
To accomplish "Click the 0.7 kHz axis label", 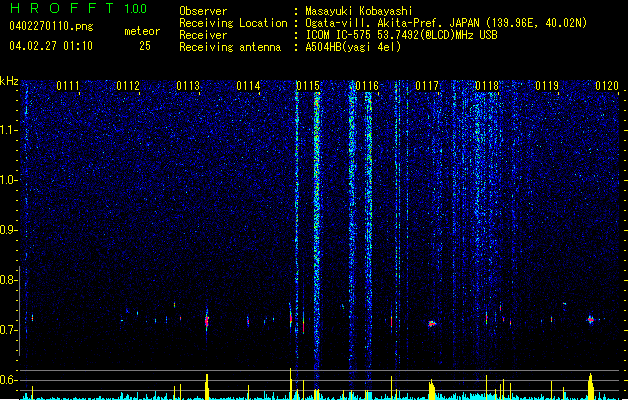I will (x=8, y=330).
